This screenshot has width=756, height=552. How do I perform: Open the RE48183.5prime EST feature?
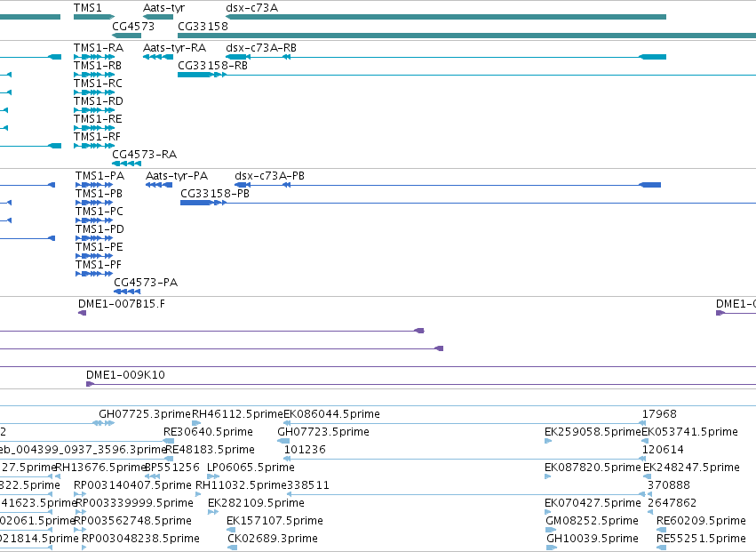click(169, 459)
